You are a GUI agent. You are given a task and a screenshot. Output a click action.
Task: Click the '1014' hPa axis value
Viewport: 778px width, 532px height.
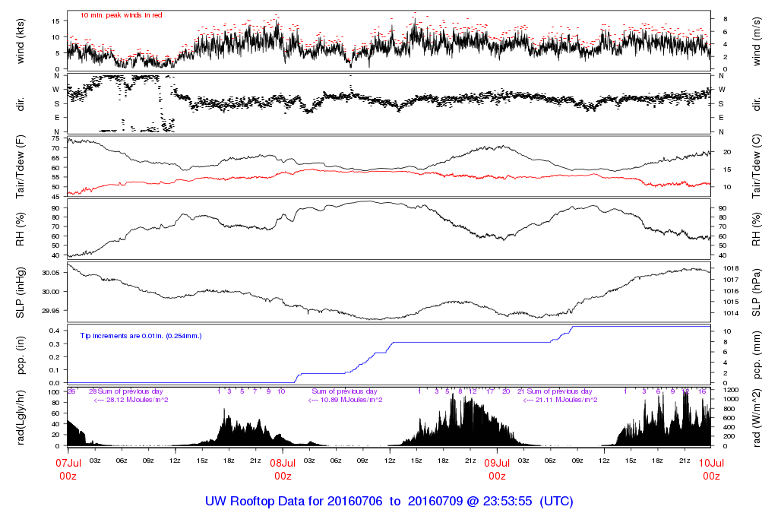click(x=730, y=313)
